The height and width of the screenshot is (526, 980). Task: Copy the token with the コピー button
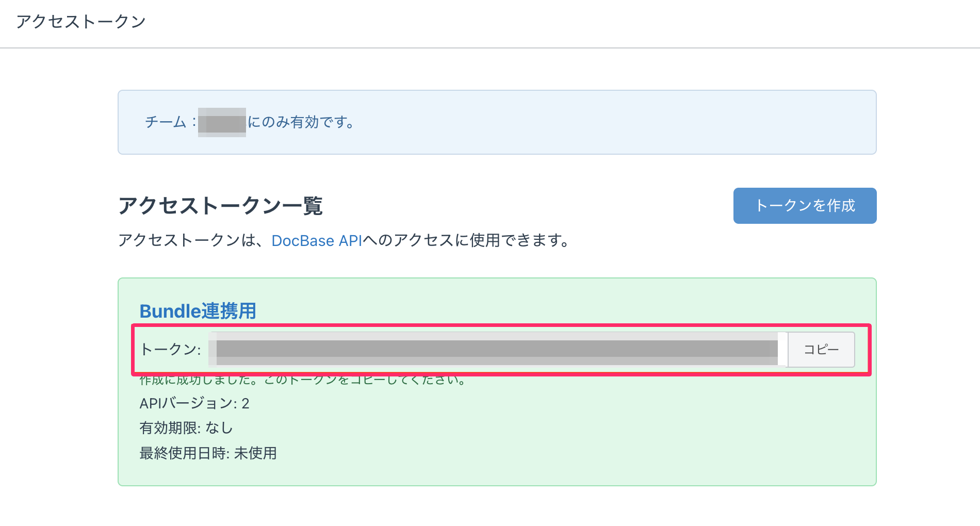pos(821,350)
